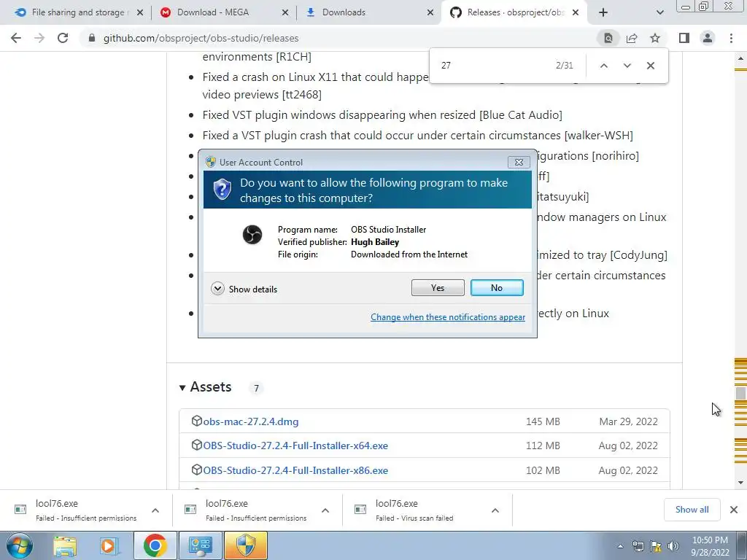Open the Chrome profile menu
Viewport: 747px width, 560px height.
click(x=708, y=38)
